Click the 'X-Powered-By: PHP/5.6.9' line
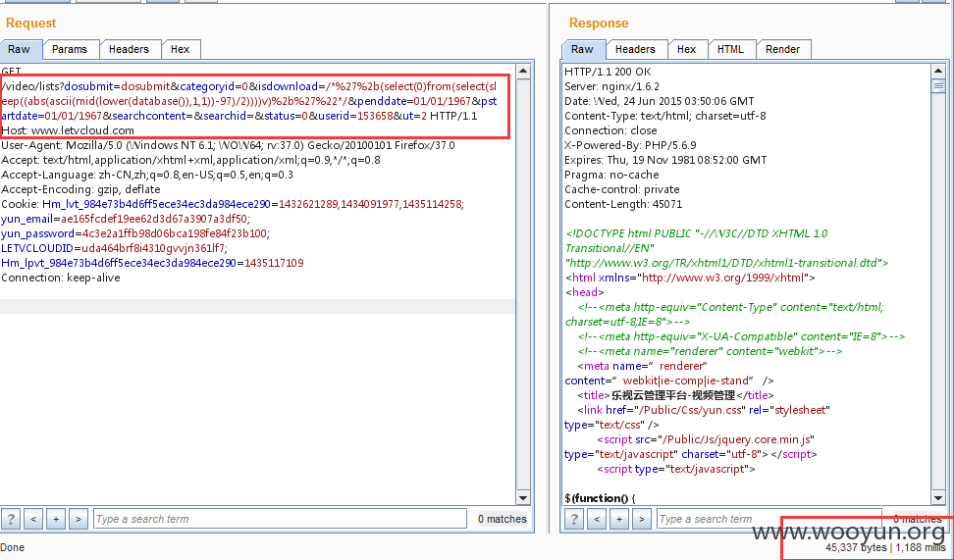The image size is (954, 560). (x=630, y=145)
